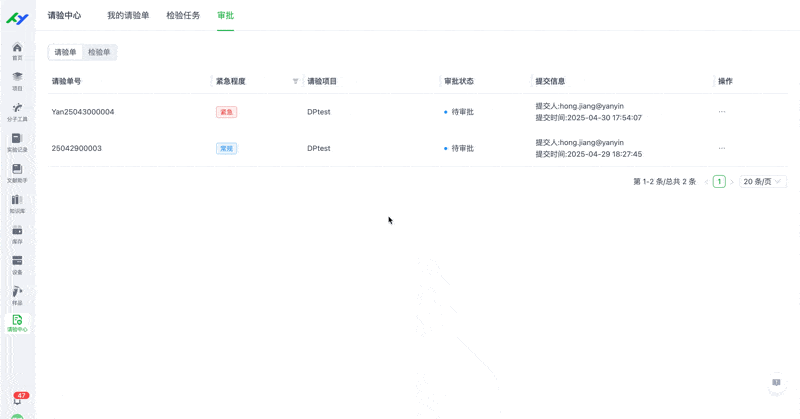Click request number Yan25043000004
This screenshot has height=419, width=800.
pos(83,112)
